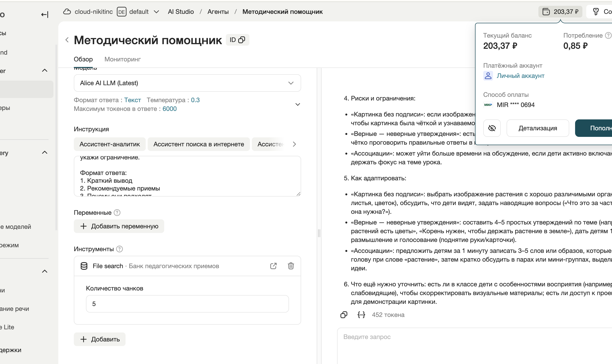The height and width of the screenshot is (364, 612).
Task: Click the temperature value 0.3
Action: point(195,100)
